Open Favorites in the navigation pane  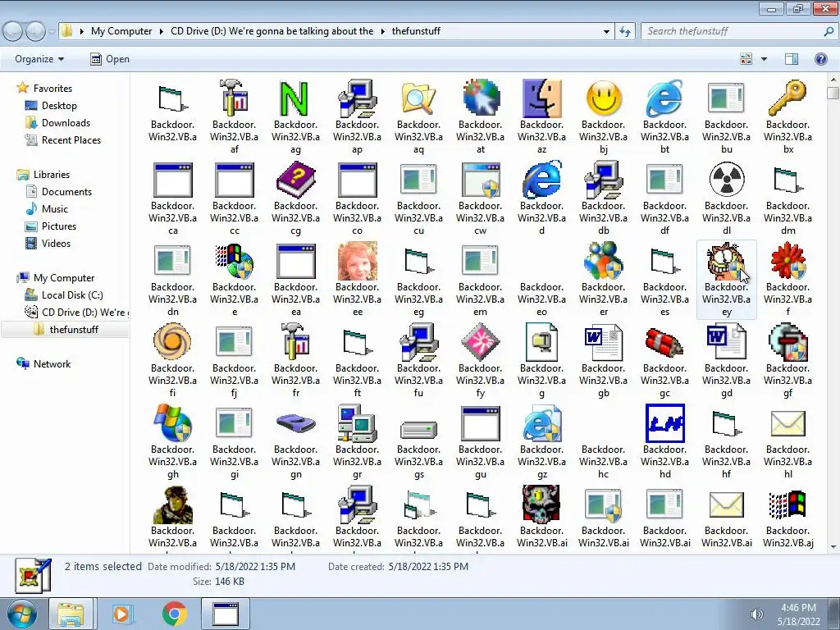click(x=52, y=89)
